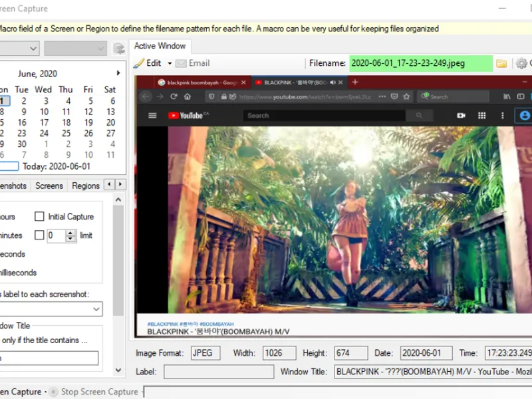Switch to the Screens tab
Screen dimensions: 532x399
coord(49,186)
